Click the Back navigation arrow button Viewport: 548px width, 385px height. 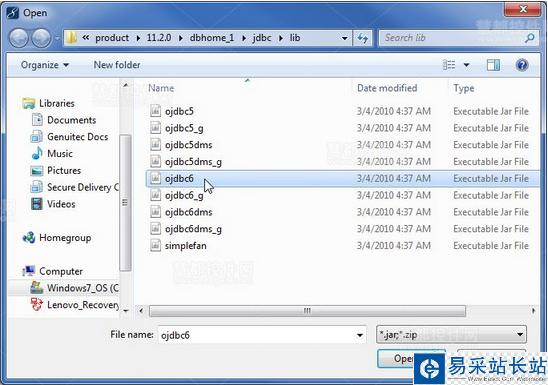coord(19,38)
